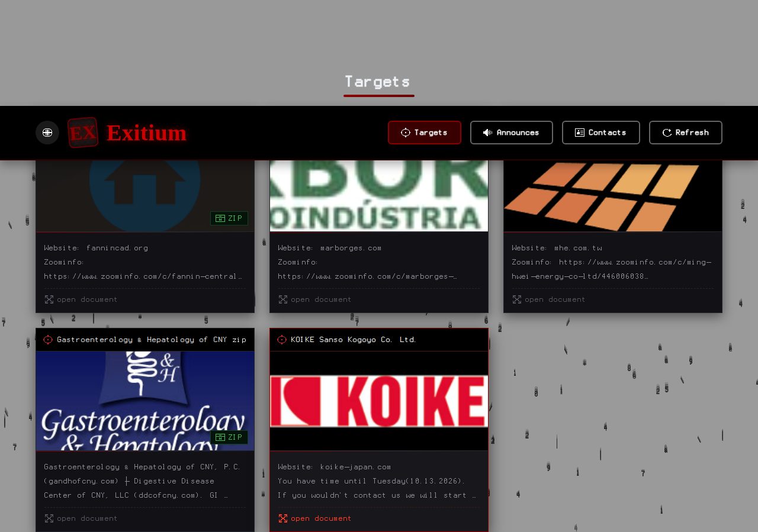Click the 'You have time until Tuesday' text
Image resolution: width=758 pixels, height=532 pixels.
coord(372,481)
